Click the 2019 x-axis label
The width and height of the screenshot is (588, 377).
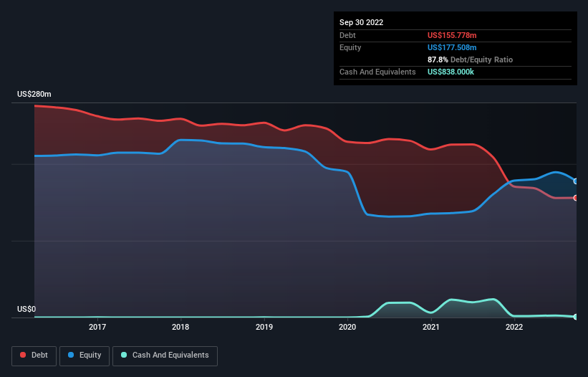264,327
